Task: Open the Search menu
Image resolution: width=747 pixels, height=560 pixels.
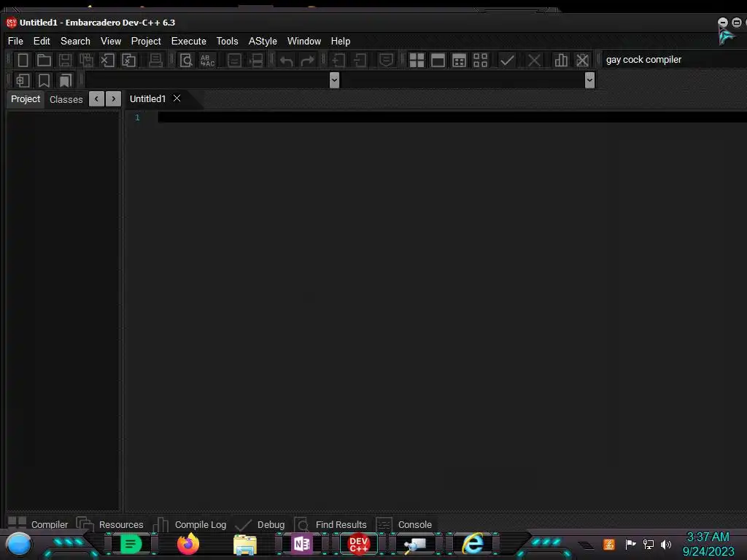Action: (75, 41)
